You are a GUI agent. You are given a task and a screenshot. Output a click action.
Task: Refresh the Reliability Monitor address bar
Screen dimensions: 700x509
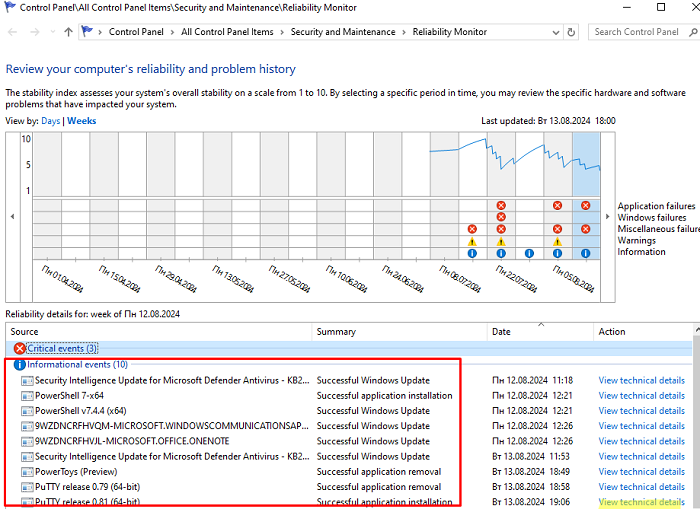tap(571, 32)
